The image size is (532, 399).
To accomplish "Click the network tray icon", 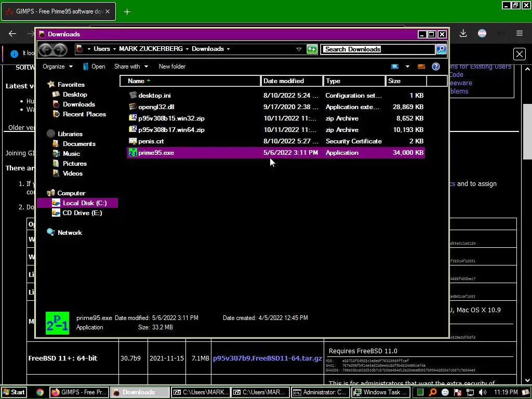I will pos(470,392).
